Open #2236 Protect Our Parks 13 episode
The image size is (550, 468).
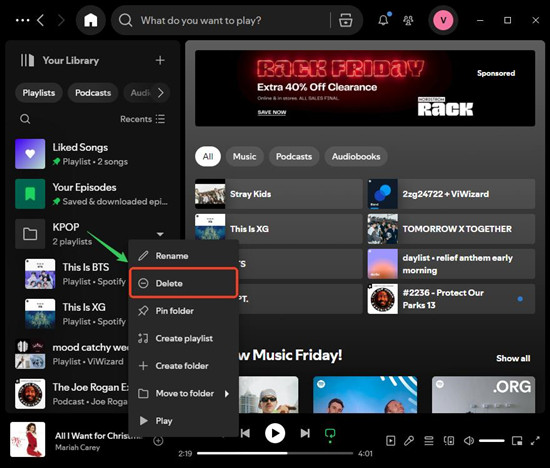(x=451, y=299)
